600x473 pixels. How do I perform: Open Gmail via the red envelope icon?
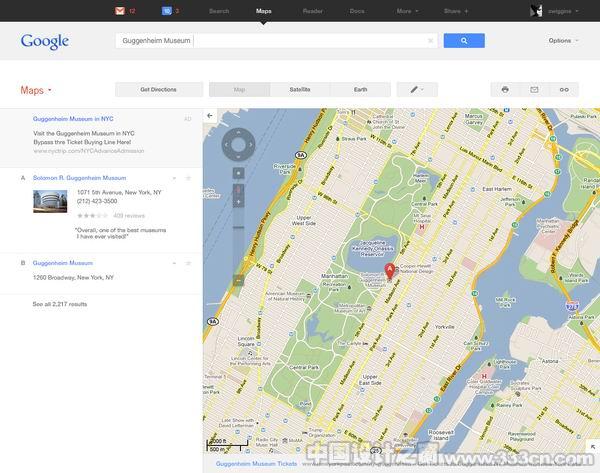pyautogui.click(x=120, y=11)
